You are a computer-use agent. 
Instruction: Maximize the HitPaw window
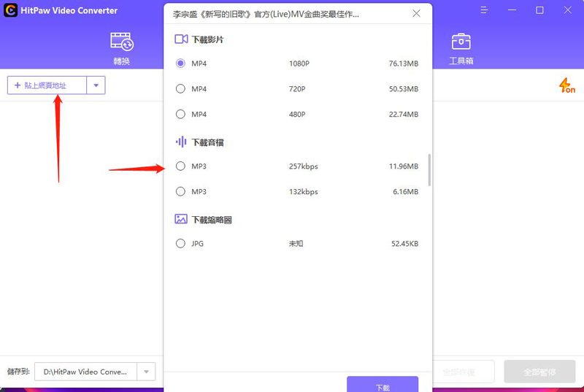539,10
